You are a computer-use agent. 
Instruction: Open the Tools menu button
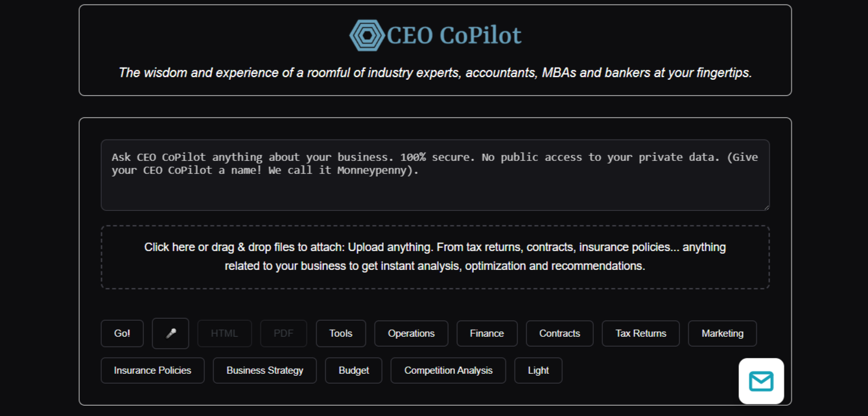(341, 334)
